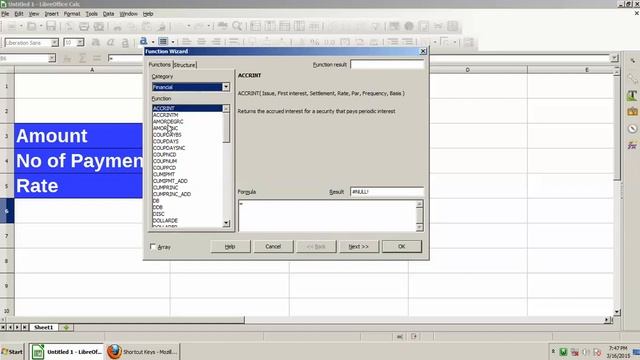
Task: Click the background color icon
Action: (x=163, y=41)
